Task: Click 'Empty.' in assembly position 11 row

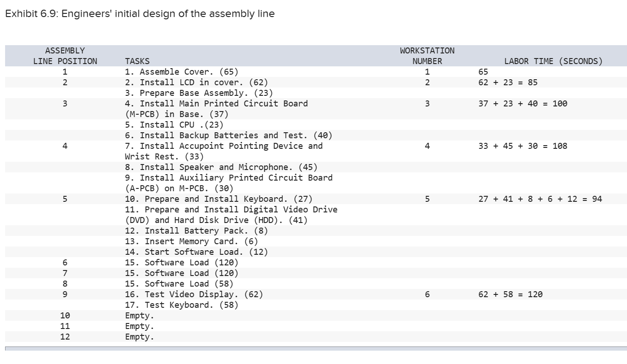Action: pos(140,327)
